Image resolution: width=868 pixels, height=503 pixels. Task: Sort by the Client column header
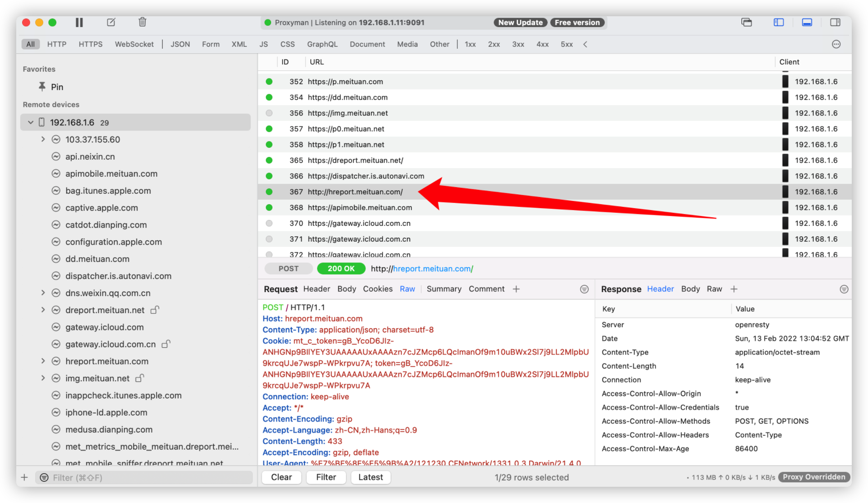[x=789, y=62]
